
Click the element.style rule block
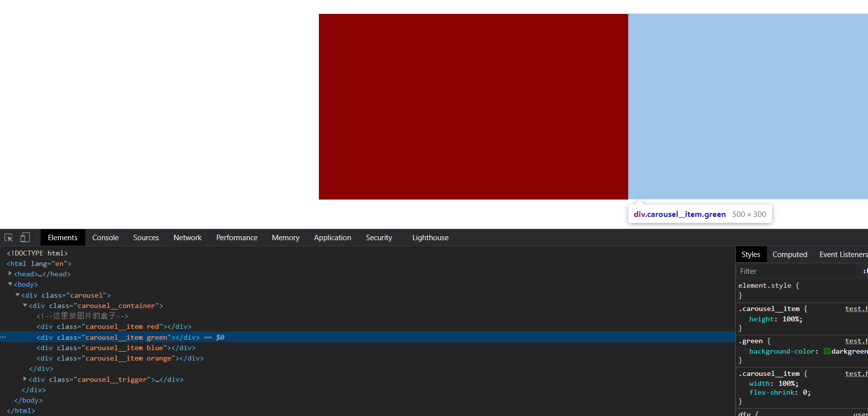[x=802, y=290]
